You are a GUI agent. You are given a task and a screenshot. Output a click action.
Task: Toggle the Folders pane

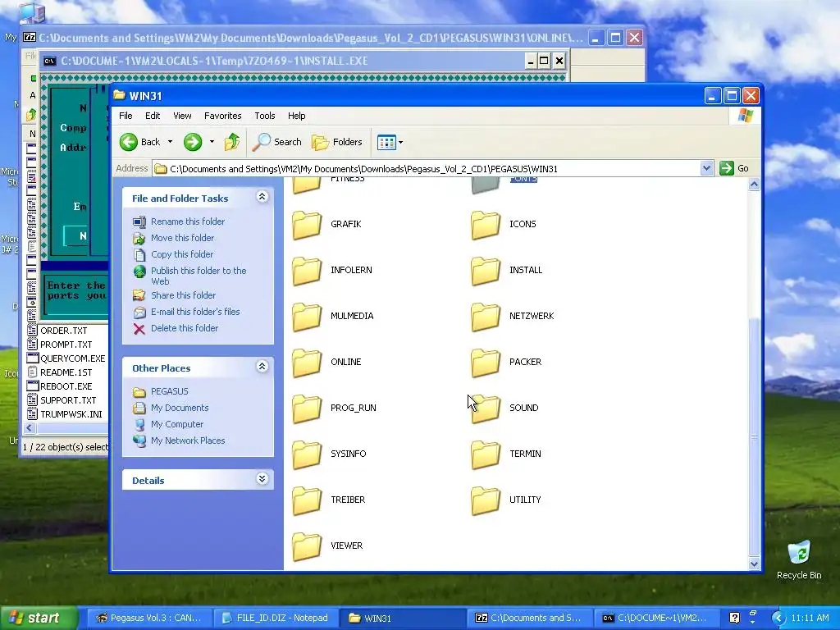coord(337,142)
